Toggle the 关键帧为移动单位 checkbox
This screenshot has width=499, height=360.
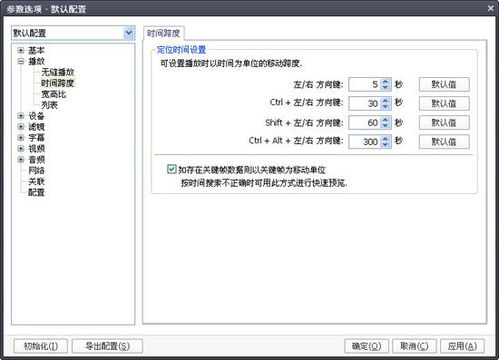(x=172, y=169)
